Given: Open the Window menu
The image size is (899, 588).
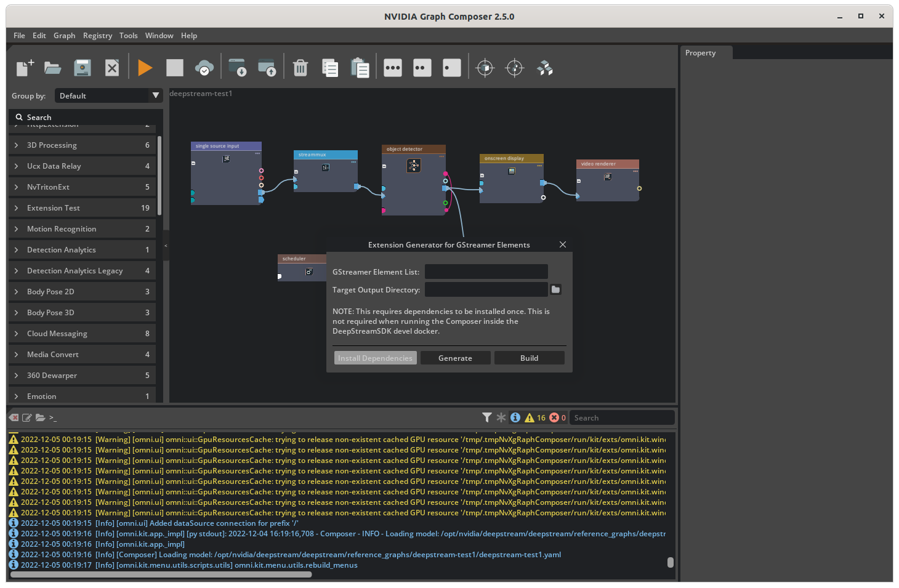Looking at the screenshot, I should click(x=159, y=36).
